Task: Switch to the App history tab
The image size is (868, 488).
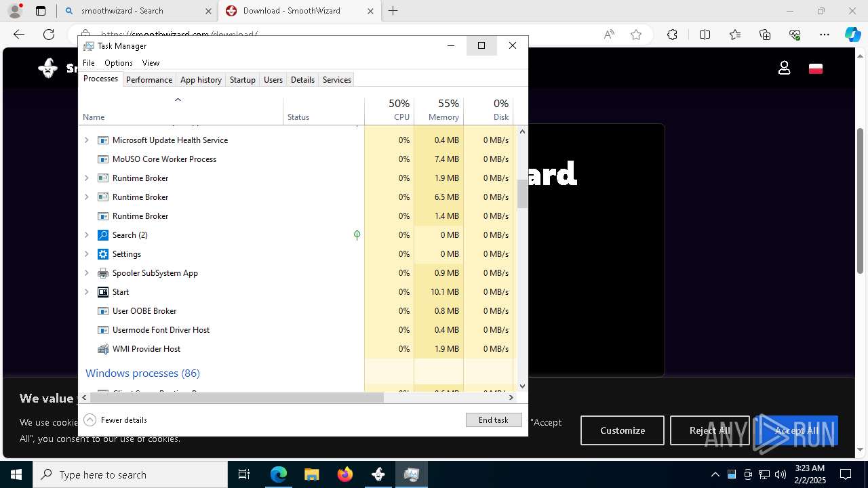Action: tap(201, 80)
